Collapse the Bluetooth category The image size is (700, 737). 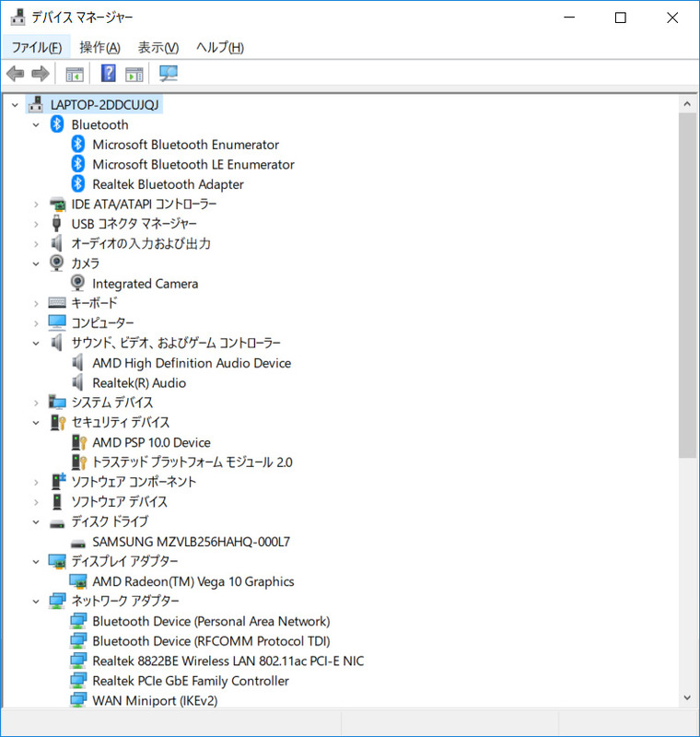pos(36,124)
